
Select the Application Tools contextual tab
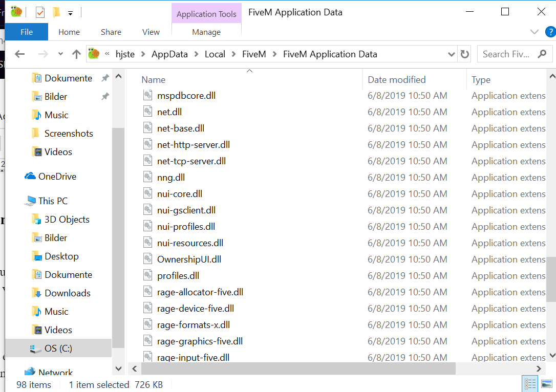[206, 14]
